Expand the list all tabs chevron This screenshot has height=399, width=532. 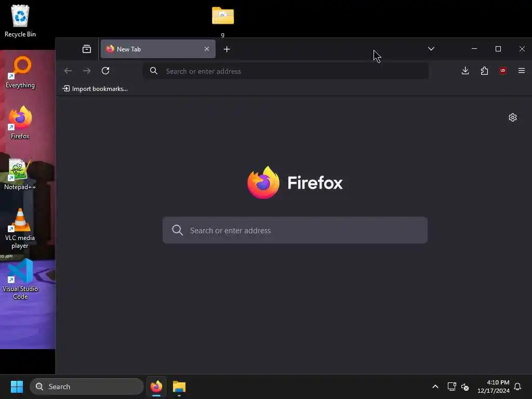(x=431, y=49)
